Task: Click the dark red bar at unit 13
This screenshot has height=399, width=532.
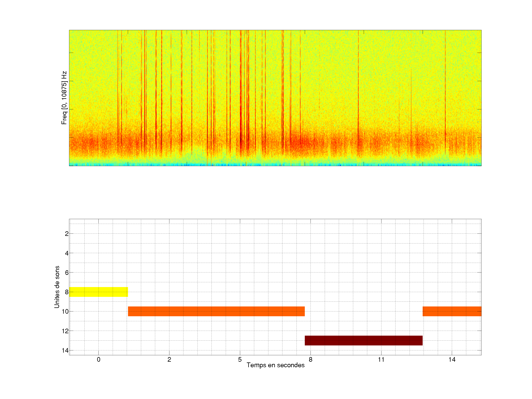Action: click(x=363, y=340)
